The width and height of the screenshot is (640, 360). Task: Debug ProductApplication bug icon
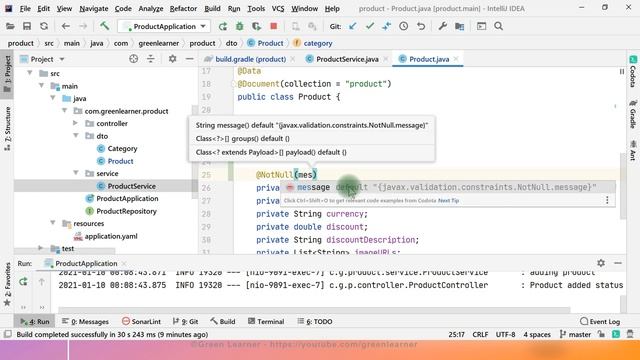pos(240,27)
